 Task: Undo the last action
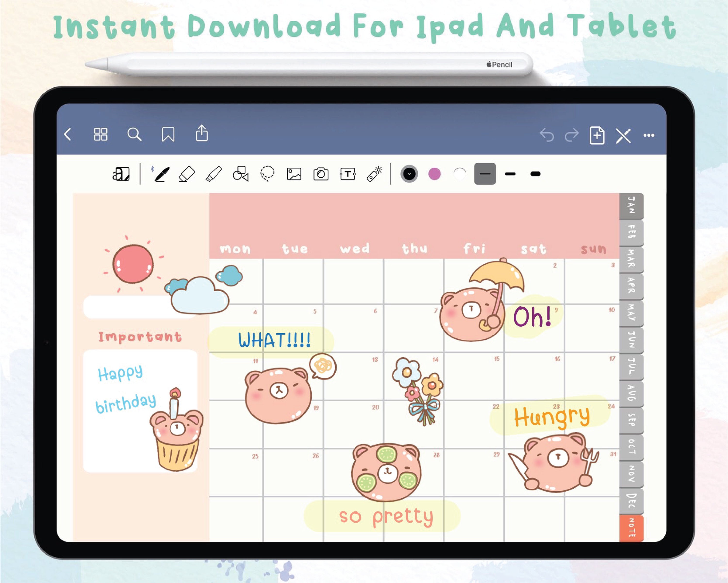pos(547,135)
